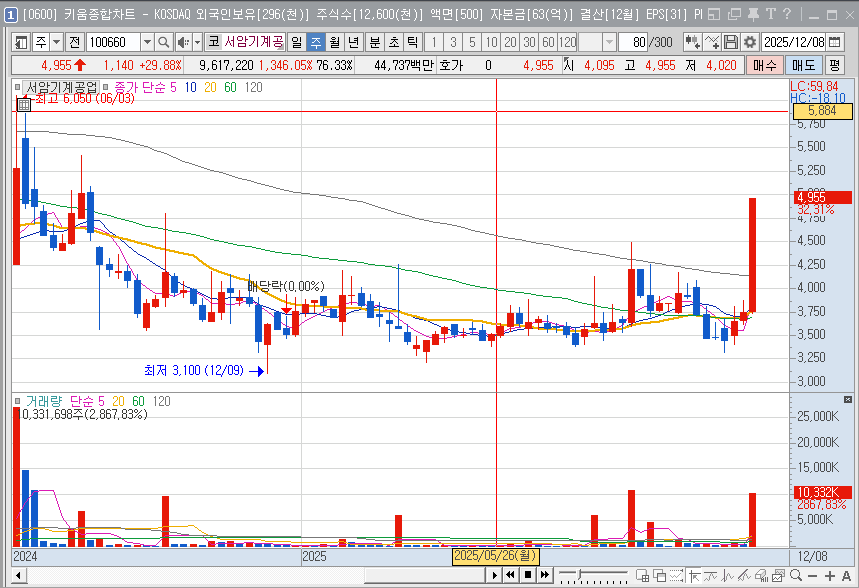Expand the stock code 100660 dropdown
Screen dimensions: 859x588
(x=147, y=42)
